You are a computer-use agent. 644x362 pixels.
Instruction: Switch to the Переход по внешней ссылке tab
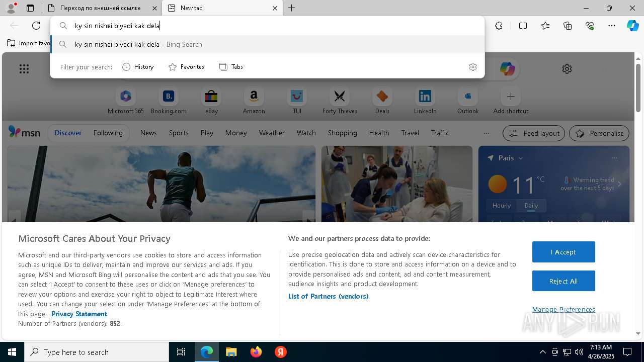tap(102, 8)
